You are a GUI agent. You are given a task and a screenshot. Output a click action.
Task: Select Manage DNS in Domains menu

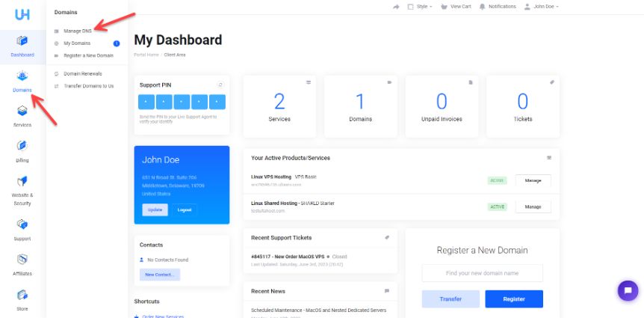(x=78, y=31)
